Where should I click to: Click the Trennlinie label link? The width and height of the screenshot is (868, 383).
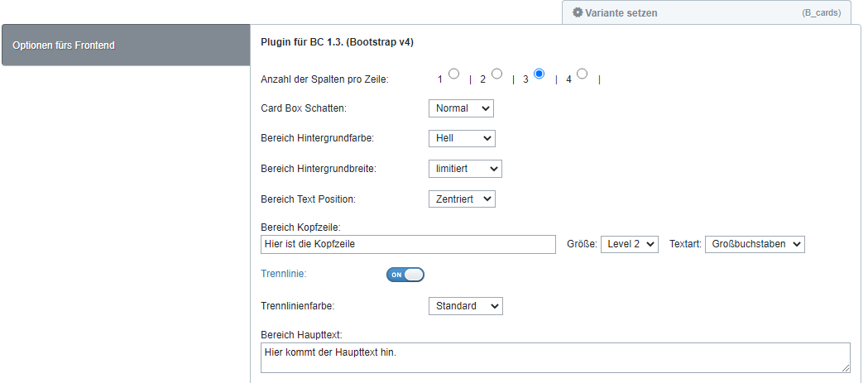tap(284, 272)
